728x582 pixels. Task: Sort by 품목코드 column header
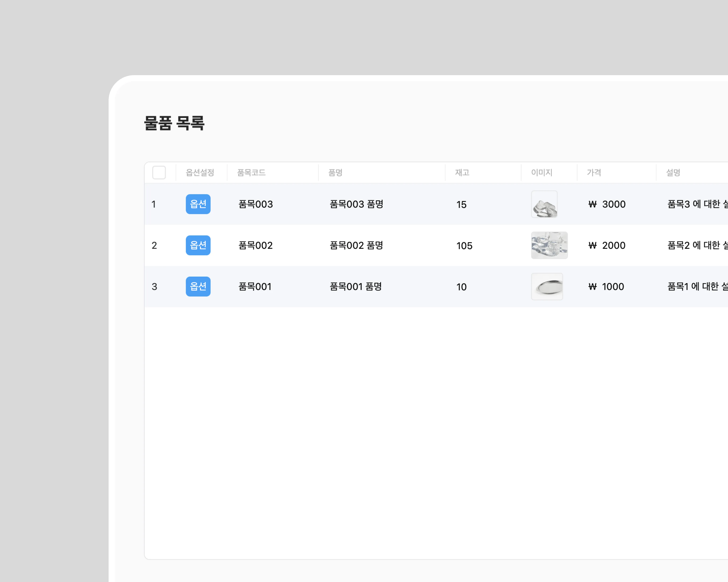pyautogui.click(x=251, y=173)
